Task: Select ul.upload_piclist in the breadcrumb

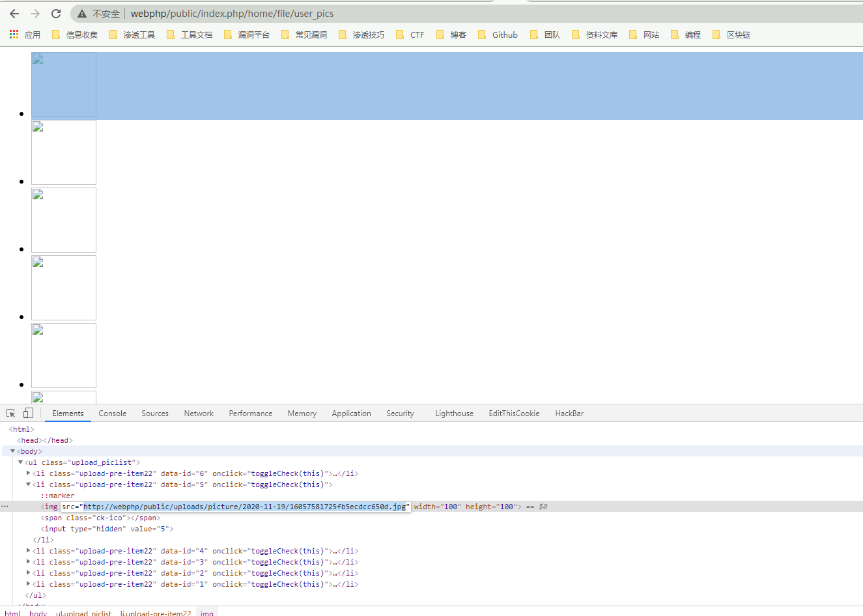Action: pyautogui.click(x=83, y=613)
